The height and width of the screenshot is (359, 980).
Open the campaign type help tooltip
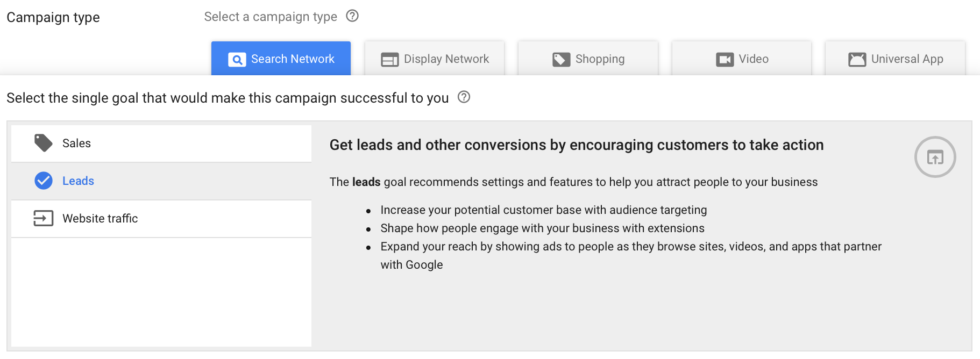(x=352, y=16)
